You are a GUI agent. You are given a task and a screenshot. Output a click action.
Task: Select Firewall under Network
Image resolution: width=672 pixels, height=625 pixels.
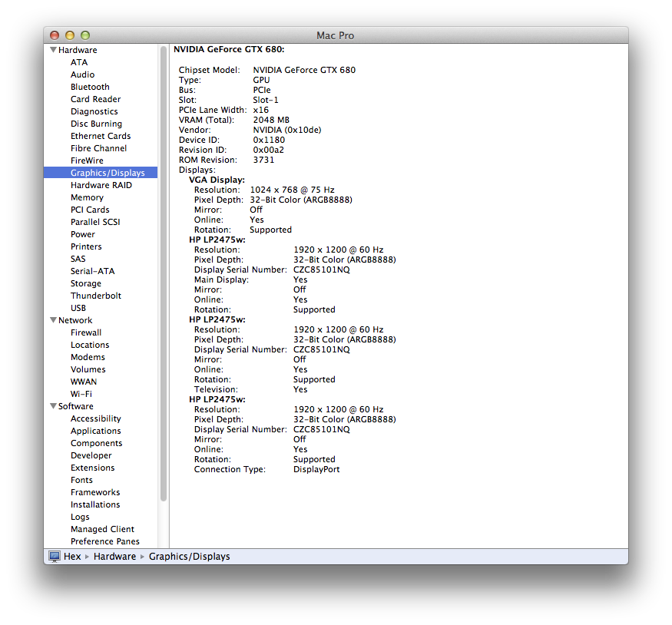point(86,332)
